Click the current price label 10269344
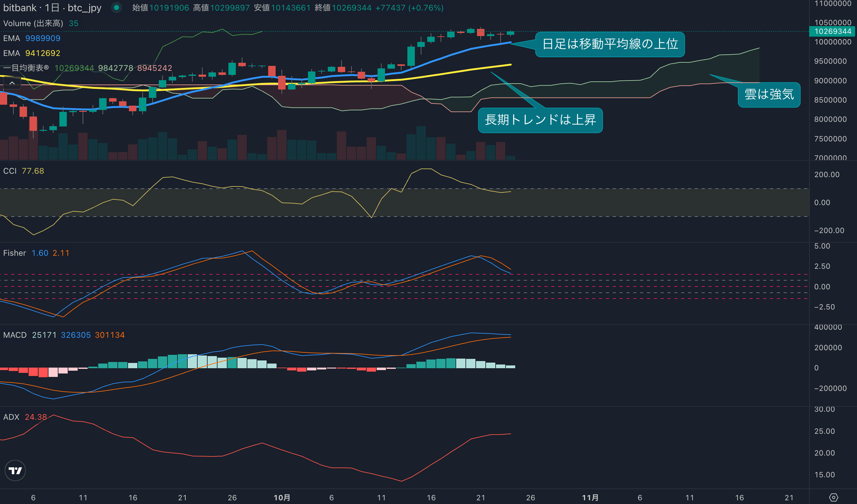Viewport: 857px width, 504px height. 832,32
